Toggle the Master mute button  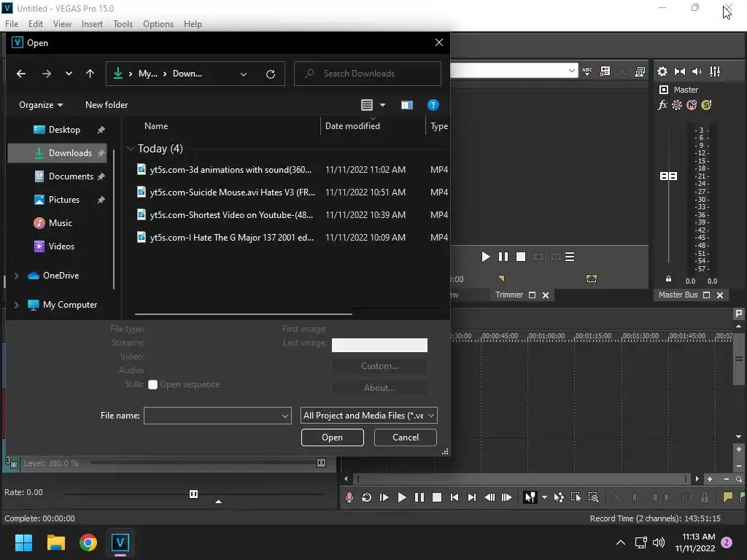click(x=692, y=105)
